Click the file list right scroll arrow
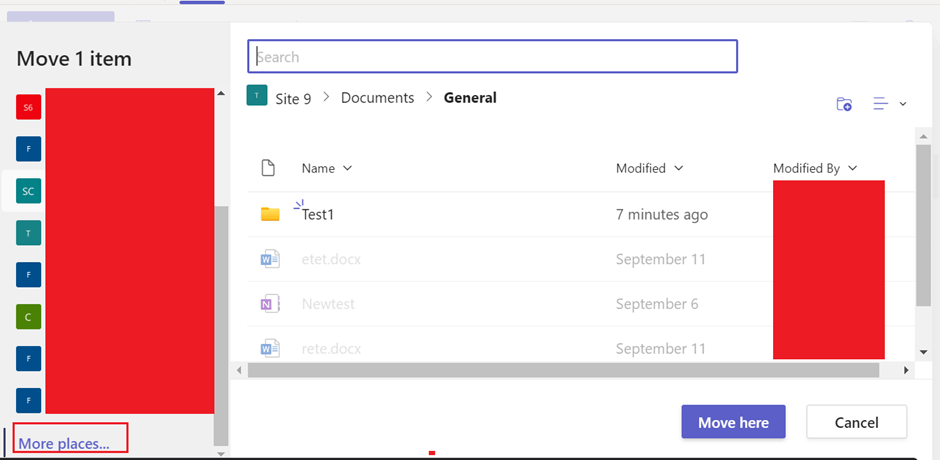Viewport: 940px width, 460px height. click(x=906, y=371)
